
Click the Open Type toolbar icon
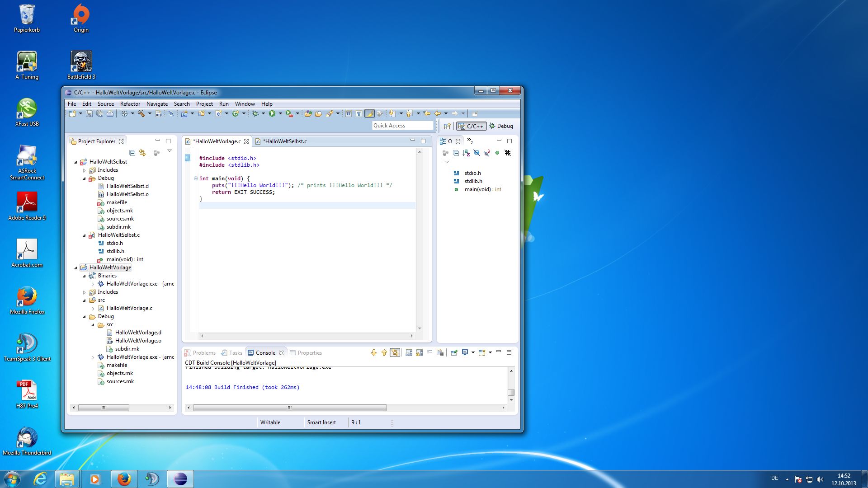308,114
